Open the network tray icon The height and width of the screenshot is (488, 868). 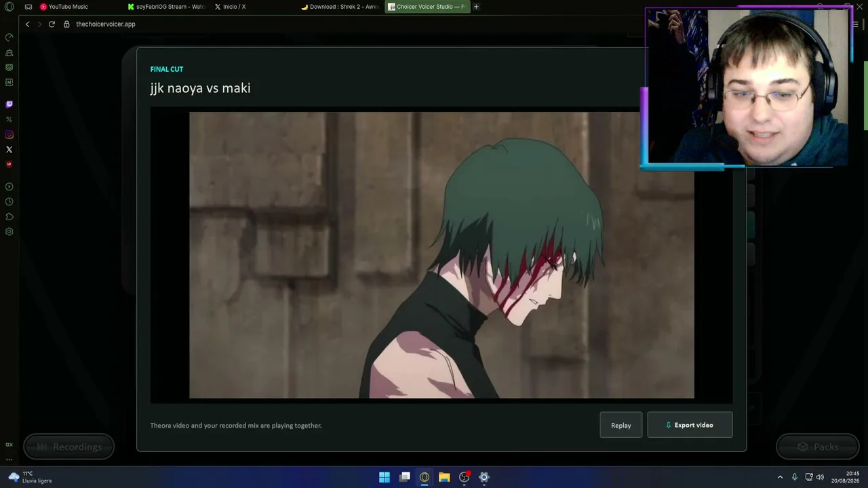click(809, 477)
